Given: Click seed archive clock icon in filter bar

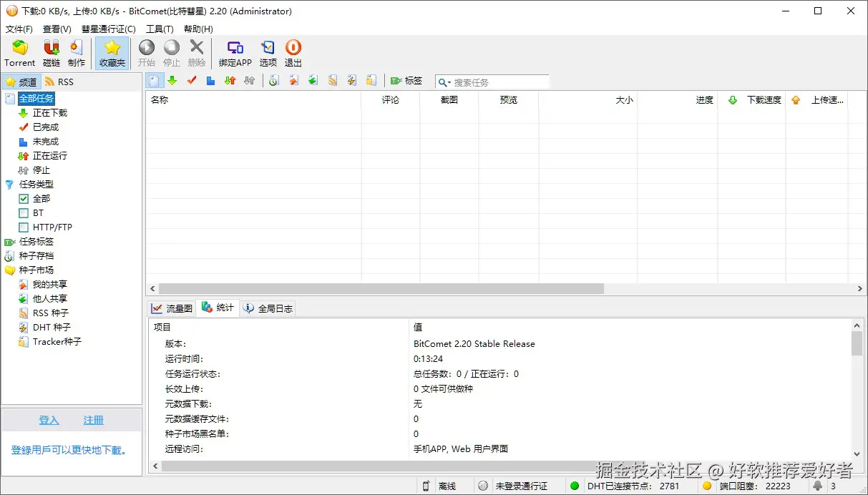Looking at the screenshot, I should (x=273, y=81).
